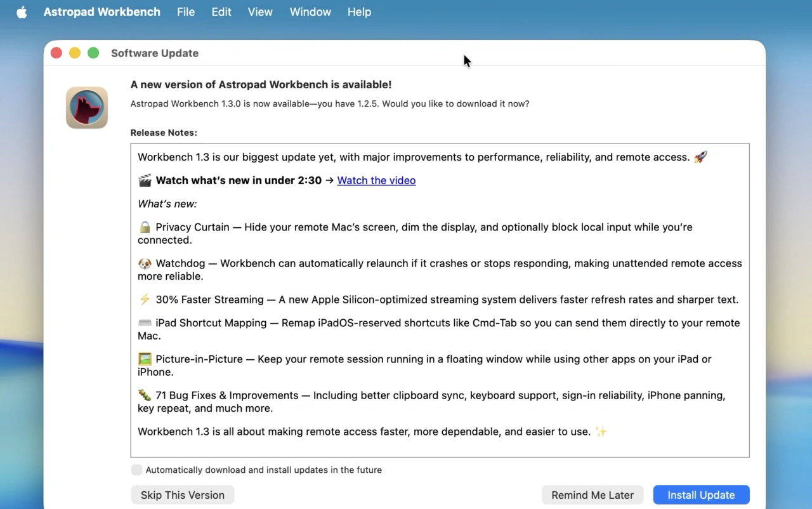This screenshot has height=509, width=812.
Task: Click the 'Release Notes:' label
Action: [x=164, y=133]
